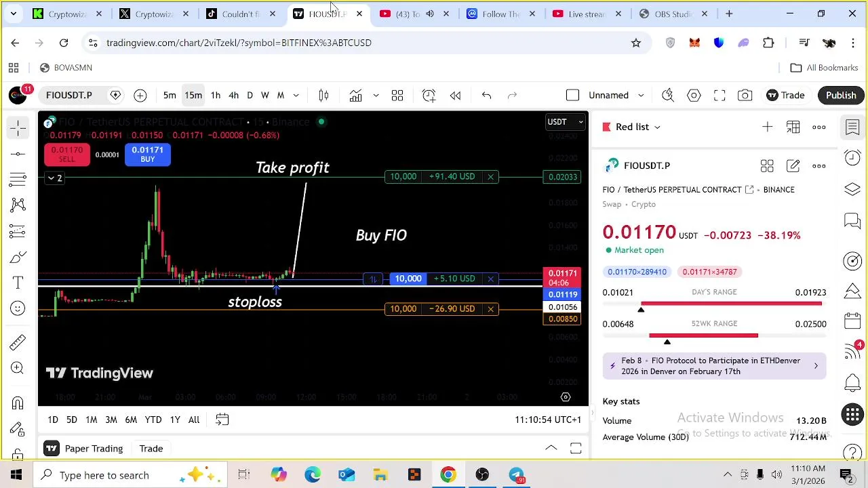Toggle stay in drawing mode
868x488 pixels.
pyautogui.click(x=18, y=429)
